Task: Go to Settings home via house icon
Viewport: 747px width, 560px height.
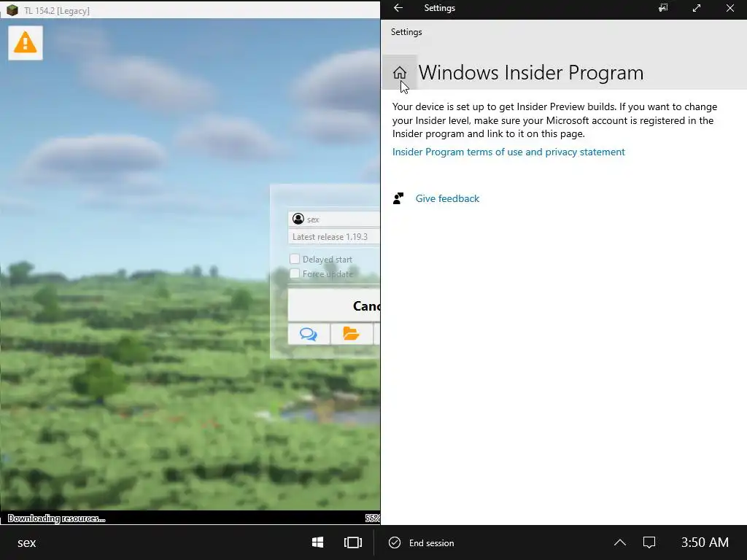Action: pos(400,72)
